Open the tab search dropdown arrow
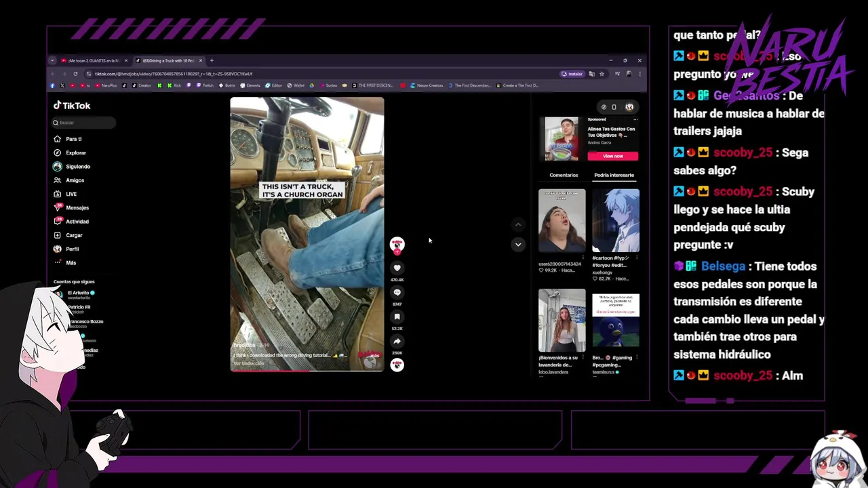Viewport: 868px width, 488px height. (x=52, y=60)
